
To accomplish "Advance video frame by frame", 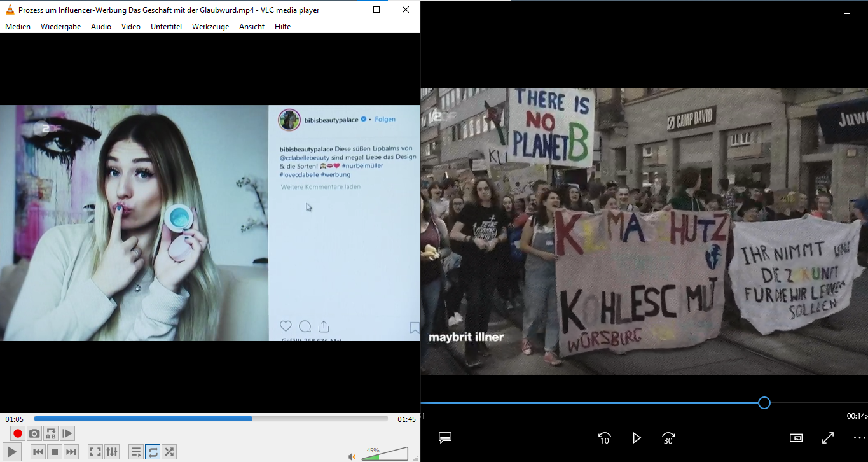I will [67, 434].
